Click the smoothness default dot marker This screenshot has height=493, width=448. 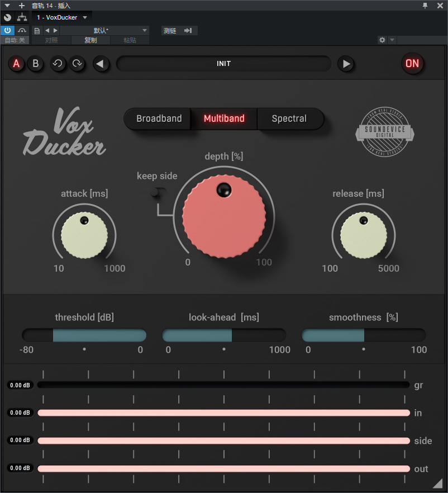pos(364,349)
